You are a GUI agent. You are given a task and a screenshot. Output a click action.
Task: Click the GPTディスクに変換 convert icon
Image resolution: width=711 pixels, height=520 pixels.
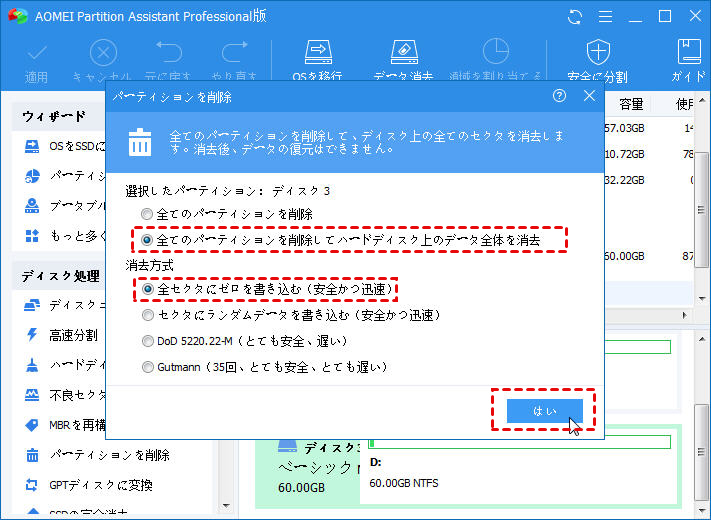pos(32,485)
